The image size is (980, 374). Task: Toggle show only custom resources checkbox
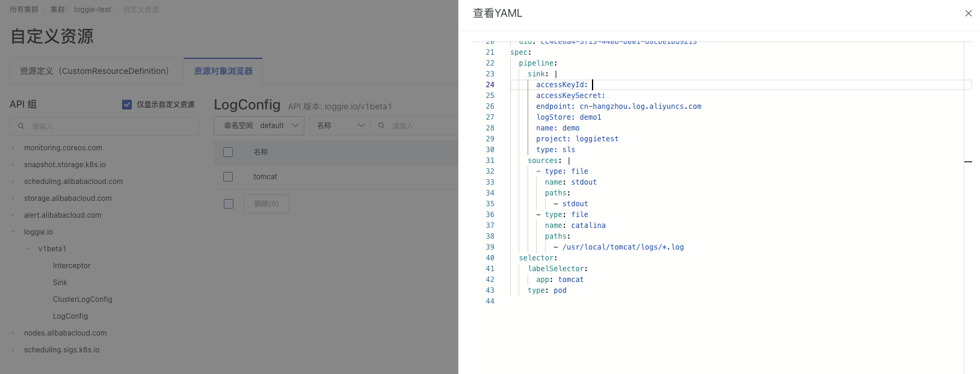(127, 105)
